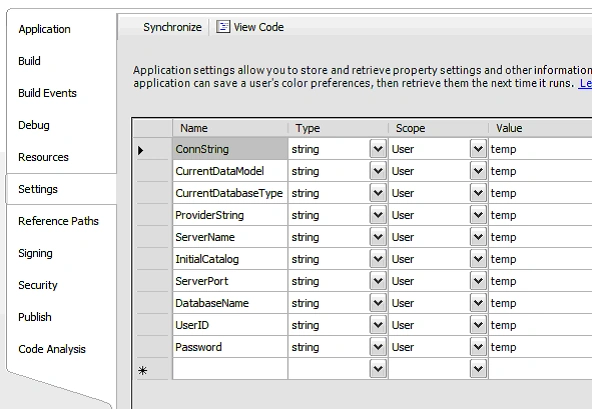This screenshot has height=409, width=592.
Task: Click the empty Name cell in new row
Action: pyautogui.click(x=230, y=369)
